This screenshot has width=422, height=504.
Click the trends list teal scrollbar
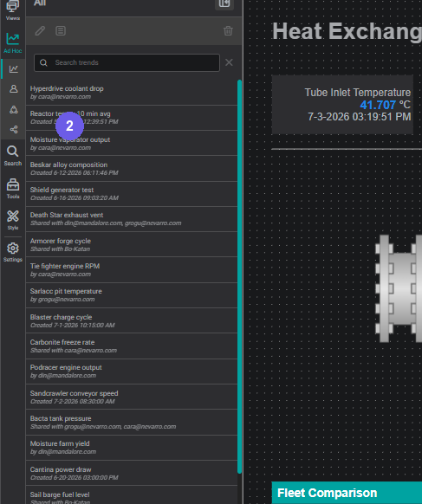pos(239,277)
